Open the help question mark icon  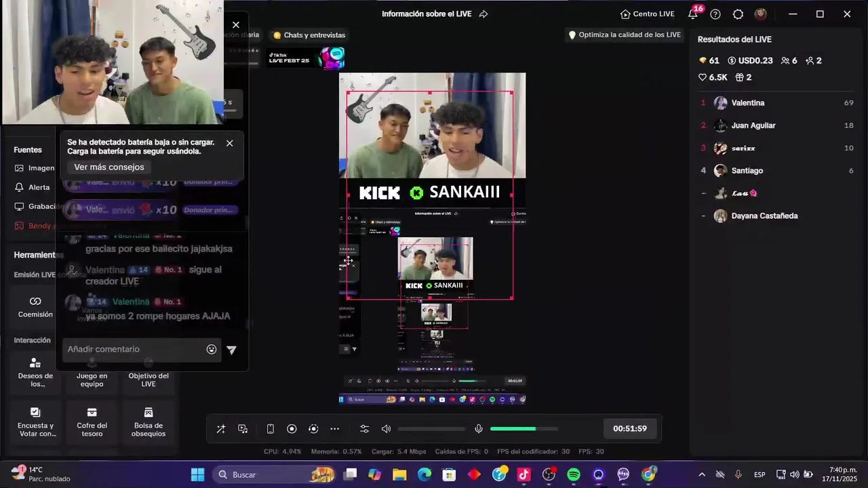click(x=715, y=14)
